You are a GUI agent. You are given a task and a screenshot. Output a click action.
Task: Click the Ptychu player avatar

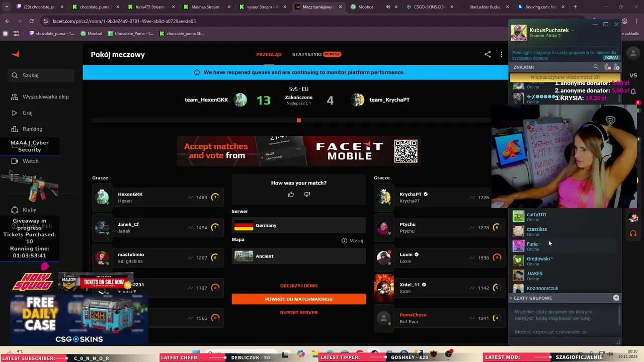coord(384,227)
